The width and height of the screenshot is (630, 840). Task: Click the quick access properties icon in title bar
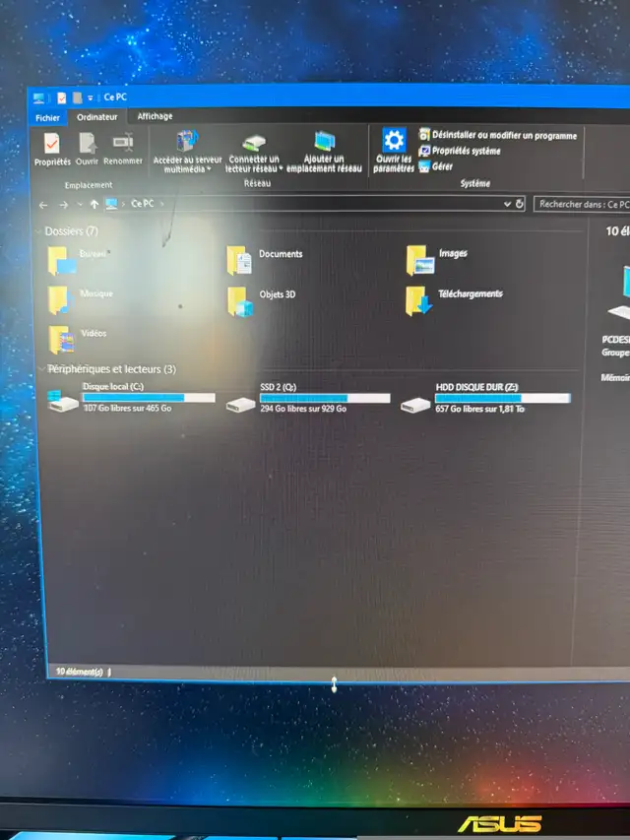click(x=62, y=98)
